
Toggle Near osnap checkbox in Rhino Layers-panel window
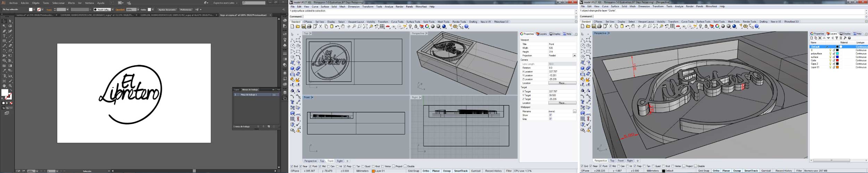(x=591, y=166)
